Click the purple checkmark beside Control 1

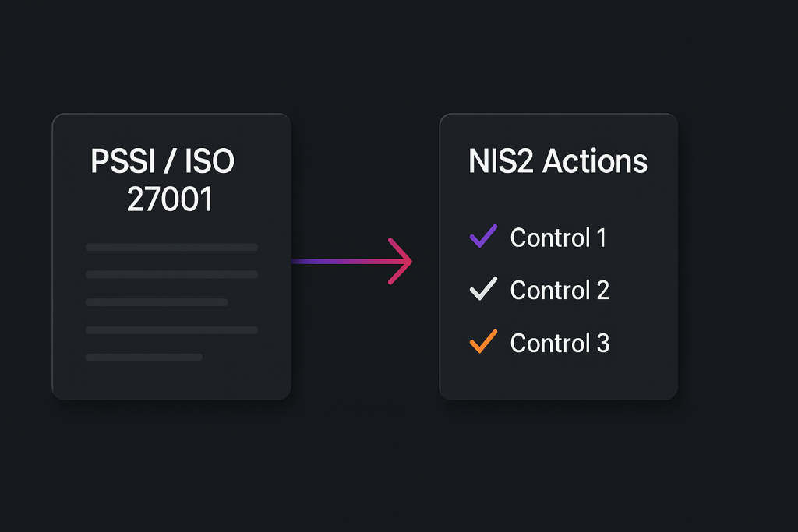[x=483, y=236]
